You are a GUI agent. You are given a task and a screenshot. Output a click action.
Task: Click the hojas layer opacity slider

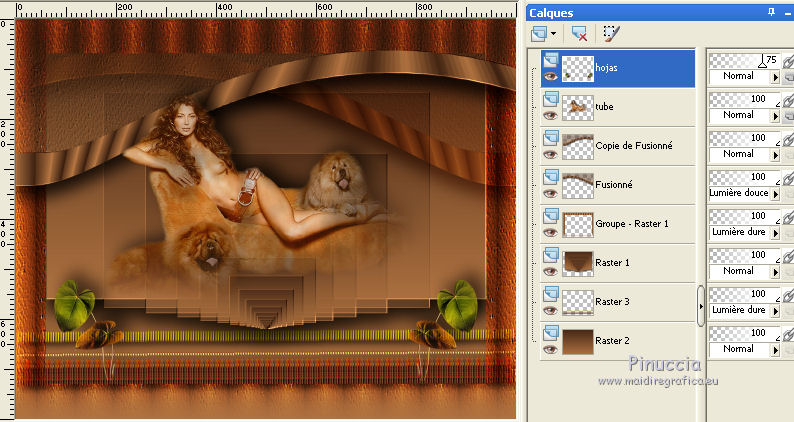pyautogui.click(x=737, y=60)
